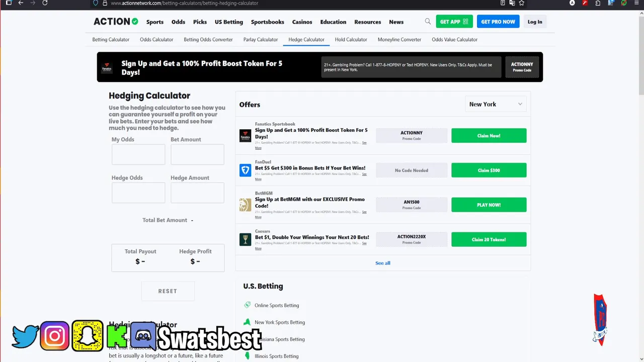Click the Fanatics Sportsbook offer logo
644x362 pixels.
click(x=245, y=136)
